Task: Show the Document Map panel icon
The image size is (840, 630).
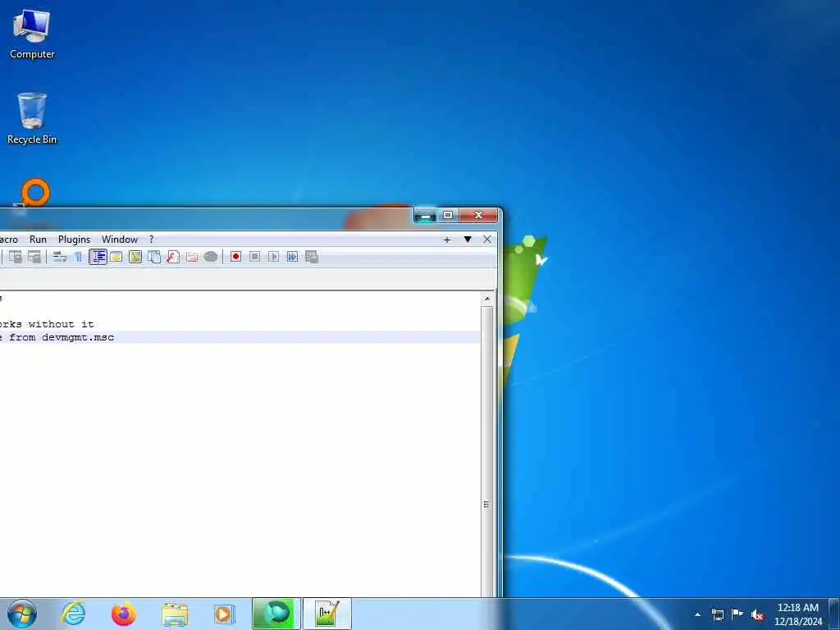Action: pyautogui.click(x=135, y=257)
